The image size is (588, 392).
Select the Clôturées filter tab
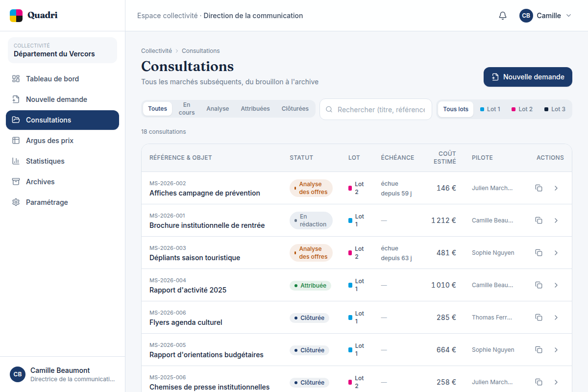click(x=295, y=109)
